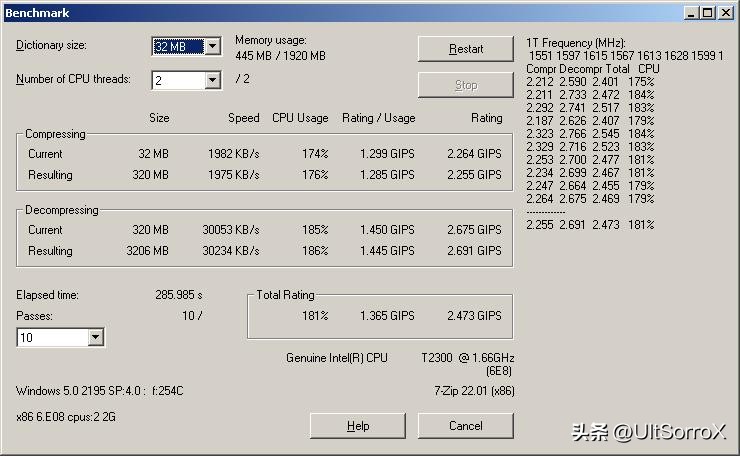Open the Dictionary size dropdown arrow

pos(212,47)
